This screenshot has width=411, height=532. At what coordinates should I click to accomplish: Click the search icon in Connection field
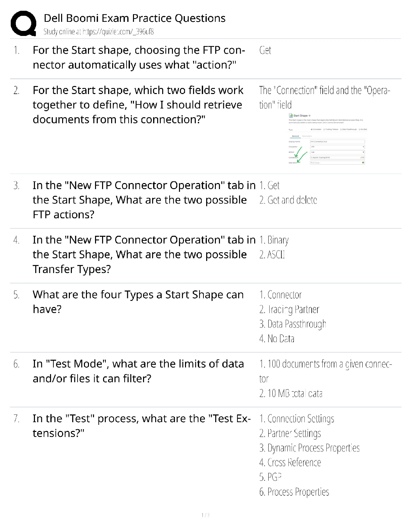312,158
